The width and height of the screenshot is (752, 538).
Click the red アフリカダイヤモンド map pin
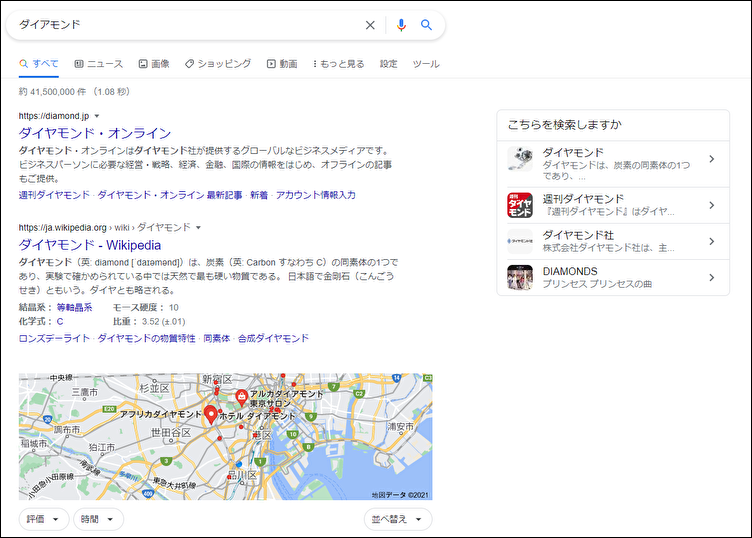[x=211, y=414]
